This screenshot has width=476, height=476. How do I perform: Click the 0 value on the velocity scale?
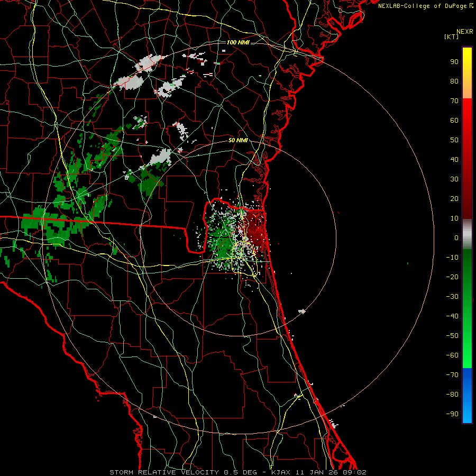point(456,238)
